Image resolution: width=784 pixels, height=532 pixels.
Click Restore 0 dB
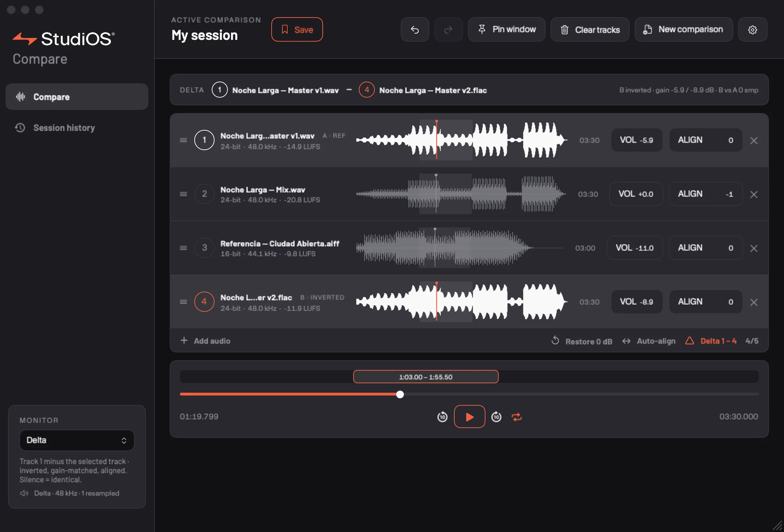pos(582,341)
